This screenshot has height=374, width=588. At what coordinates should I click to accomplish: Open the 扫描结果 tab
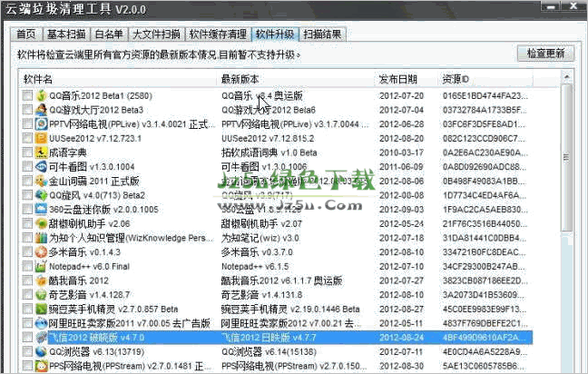point(322,34)
